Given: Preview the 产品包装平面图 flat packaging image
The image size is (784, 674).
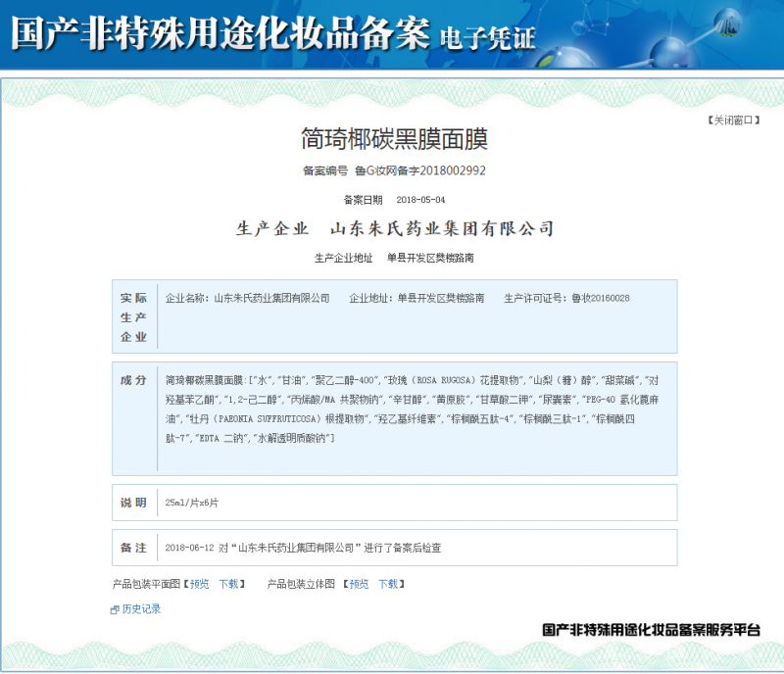Looking at the screenshot, I should tap(199, 584).
